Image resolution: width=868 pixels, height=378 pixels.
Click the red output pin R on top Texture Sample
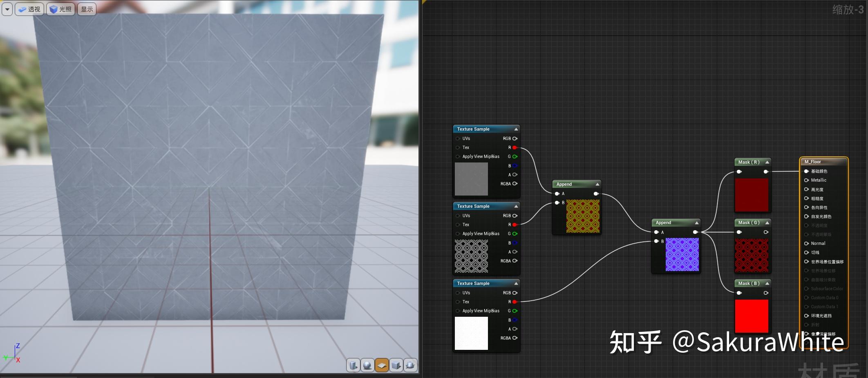(x=515, y=147)
